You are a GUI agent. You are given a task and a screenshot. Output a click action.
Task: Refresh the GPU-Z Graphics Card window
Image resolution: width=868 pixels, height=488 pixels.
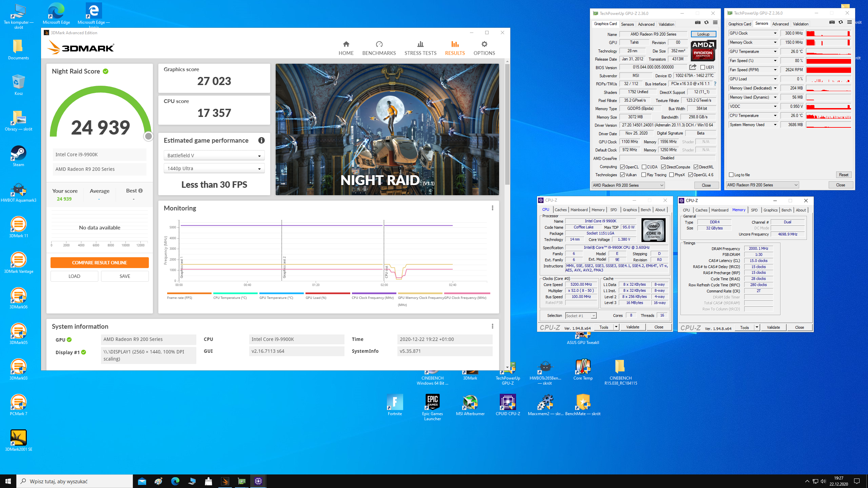[x=706, y=23]
